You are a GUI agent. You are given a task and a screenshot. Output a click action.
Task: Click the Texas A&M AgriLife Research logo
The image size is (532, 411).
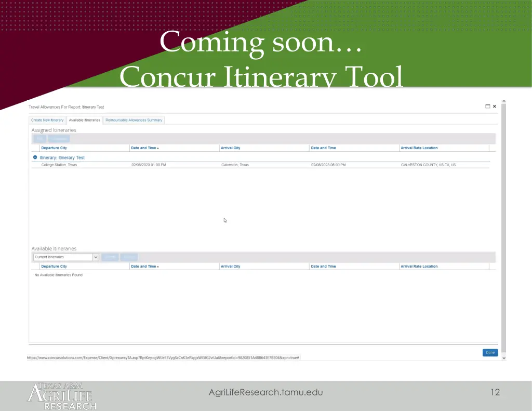point(62,396)
